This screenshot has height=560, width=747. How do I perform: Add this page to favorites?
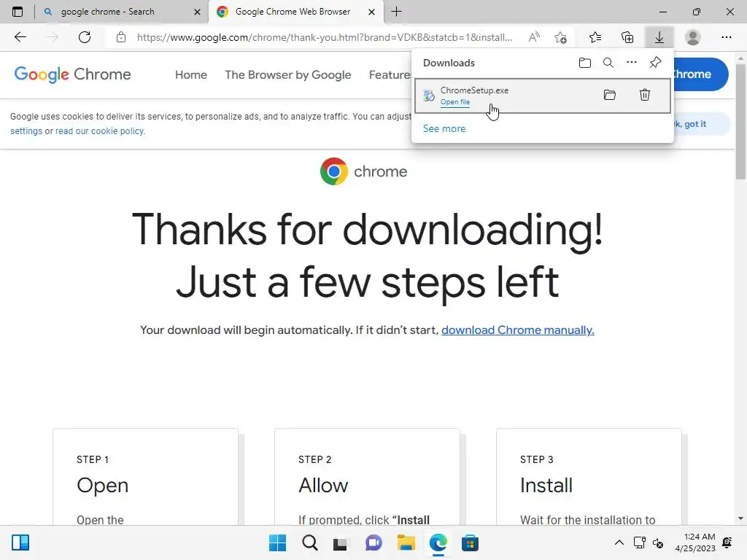561,37
